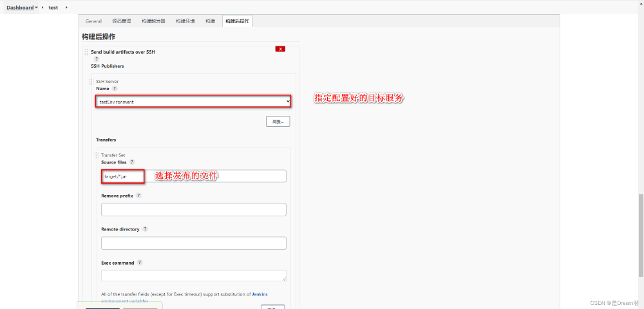Grab drag handle beside Transfer Set
Viewport: 644px width, 309px height.
pos(97,155)
